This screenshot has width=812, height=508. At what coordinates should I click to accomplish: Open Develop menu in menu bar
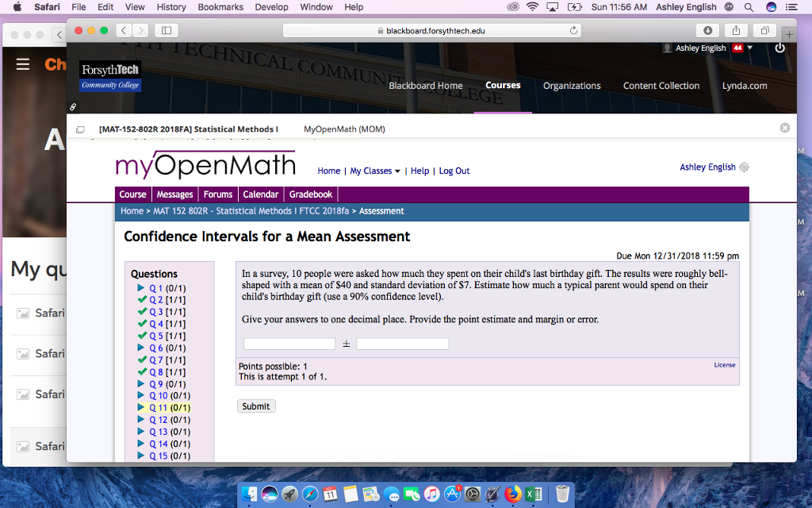[271, 7]
